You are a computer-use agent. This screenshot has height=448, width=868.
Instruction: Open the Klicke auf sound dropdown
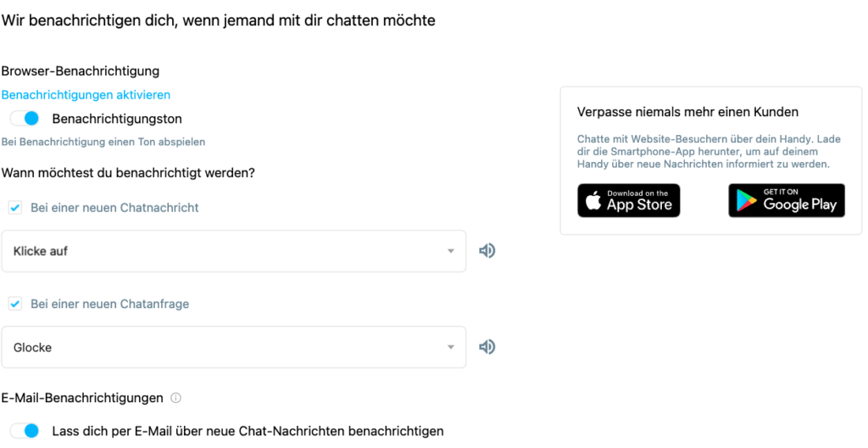pos(234,251)
